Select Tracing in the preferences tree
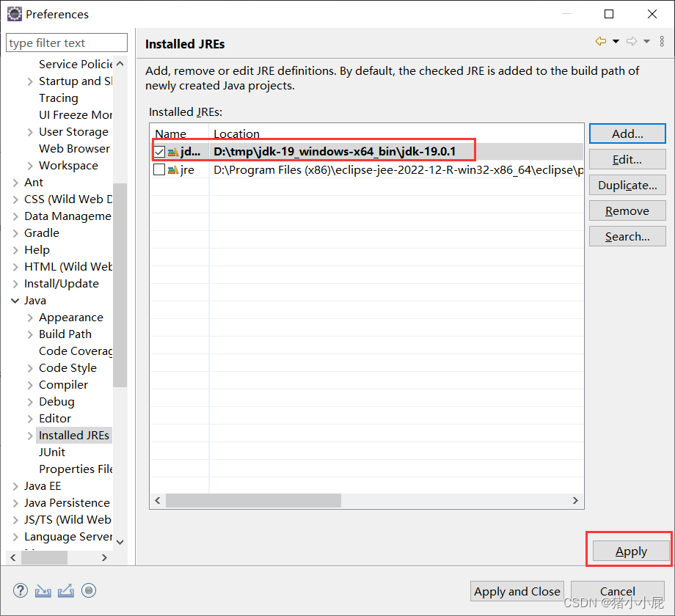 click(x=59, y=98)
